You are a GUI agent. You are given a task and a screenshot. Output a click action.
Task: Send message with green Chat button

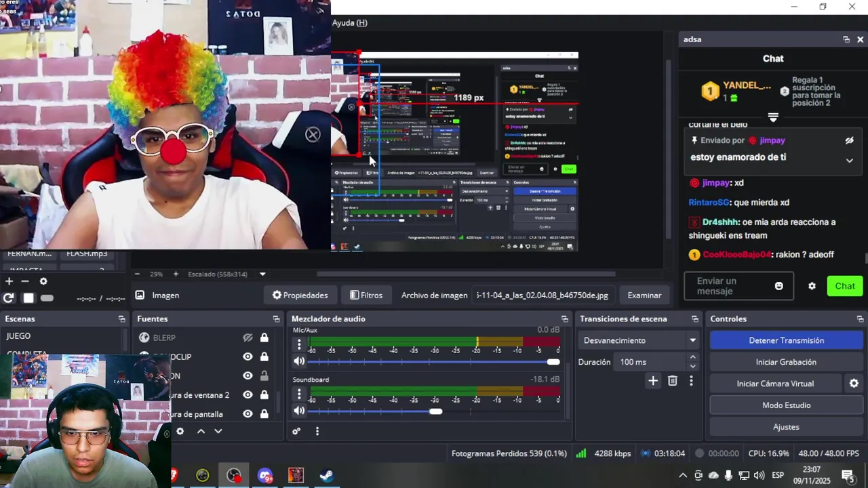(844, 286)
